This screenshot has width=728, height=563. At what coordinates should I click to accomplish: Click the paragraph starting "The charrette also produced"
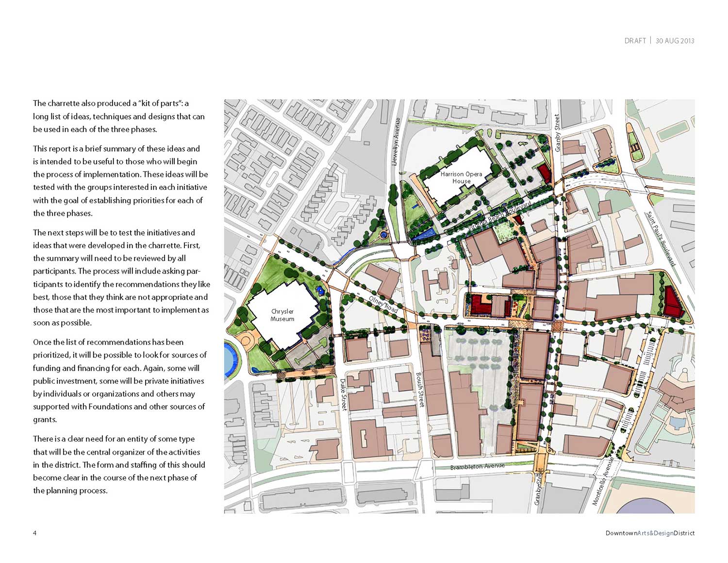[x=119, y=116]
